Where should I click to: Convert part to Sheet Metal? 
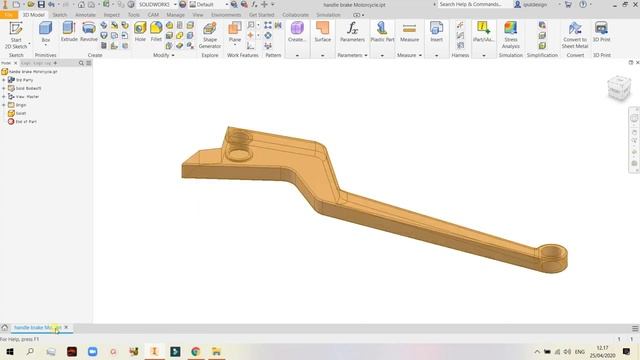tap(575, 35)
